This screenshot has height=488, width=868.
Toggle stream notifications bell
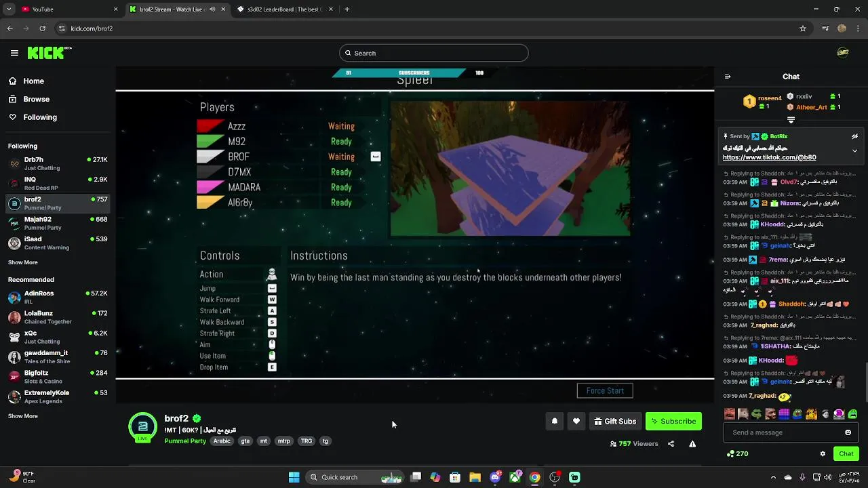click(x=554, y=421)
